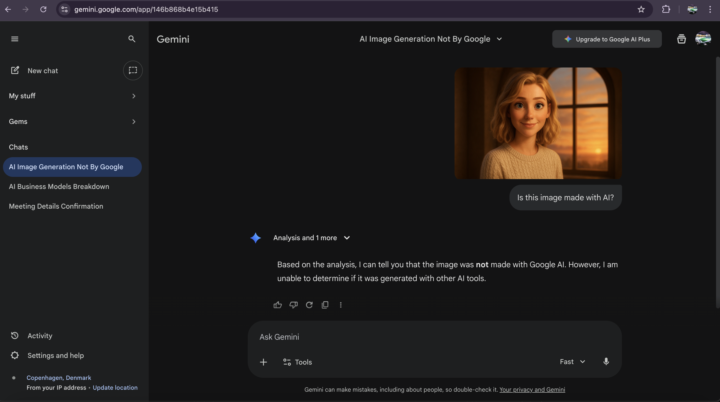The height and width of the screenshot is (402, 720).
Task: Open the Fast model dropdown
Action: (572, 362)
